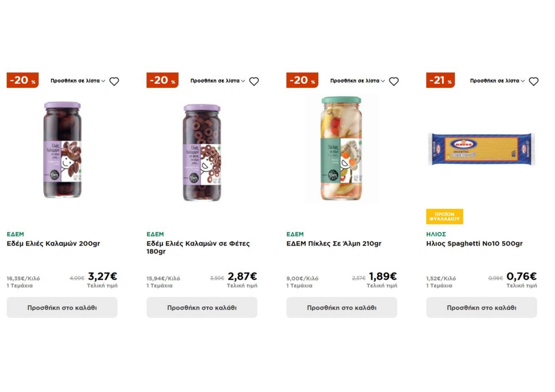Open the Ήλιος spaghetti package image

[x=481, y=149]
